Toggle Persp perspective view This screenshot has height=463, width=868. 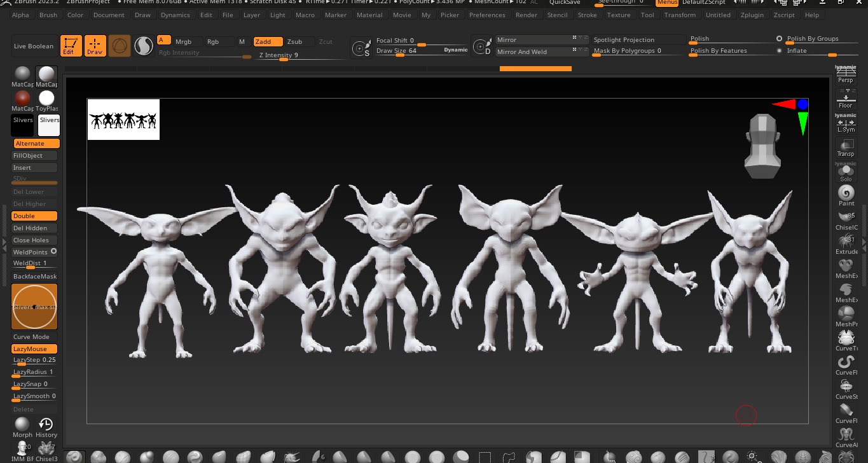click(846, 74)
